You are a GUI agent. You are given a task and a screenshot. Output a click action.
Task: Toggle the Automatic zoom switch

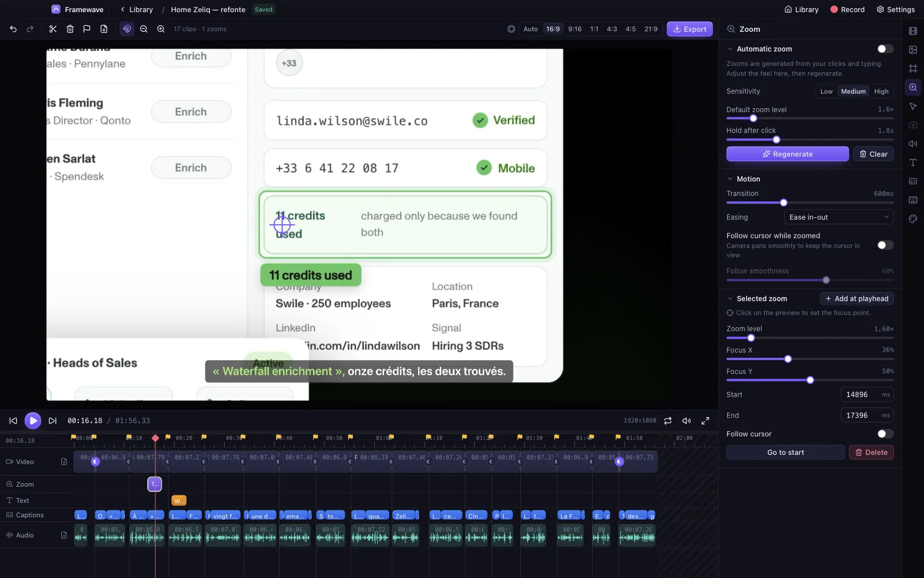pyautogui.click(x=885, y=49)
